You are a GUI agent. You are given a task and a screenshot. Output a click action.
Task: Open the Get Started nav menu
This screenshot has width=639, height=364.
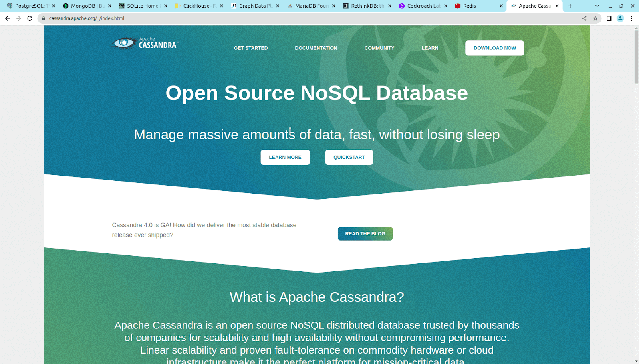(251, 48)
